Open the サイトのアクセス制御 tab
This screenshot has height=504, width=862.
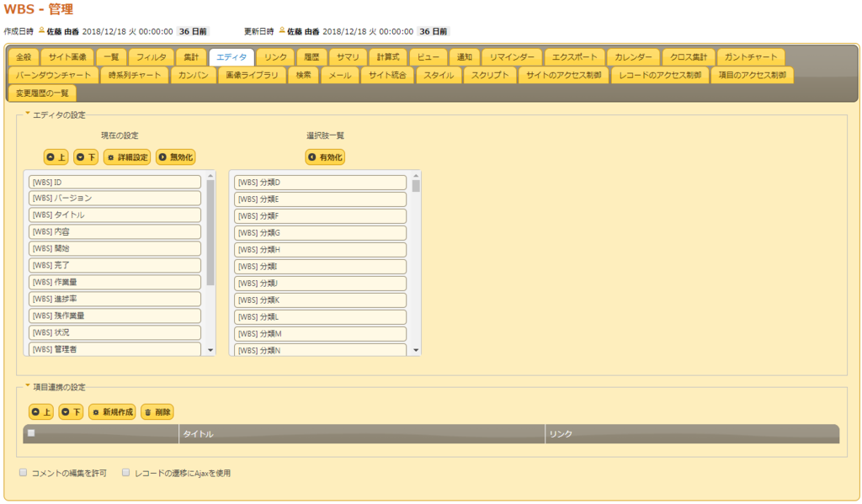(563, 75)
